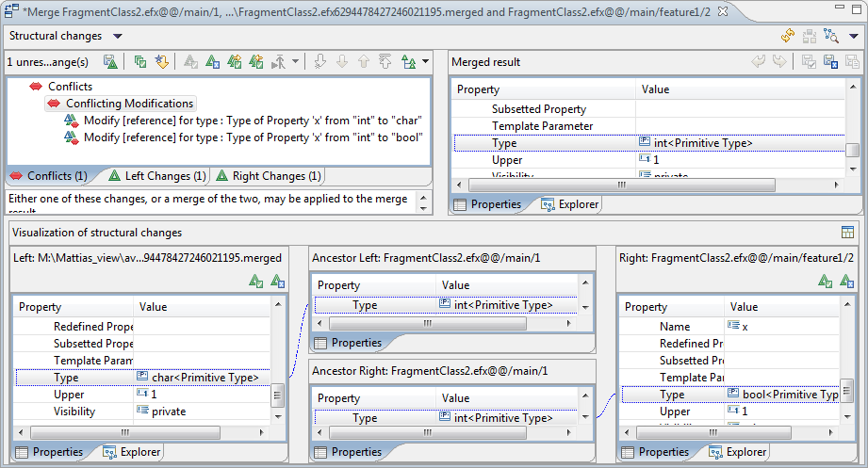The width and height of the screenshot is (868, 468).
Task: Click the accept all non-conflicting changes icon
Action: [140, 61]
